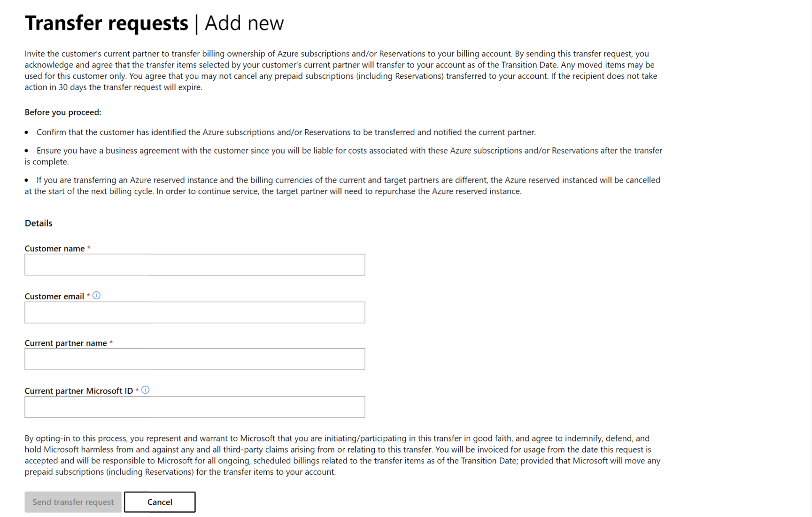
Task: Focus the Customer email input box
Action: (x=194, y=312)
